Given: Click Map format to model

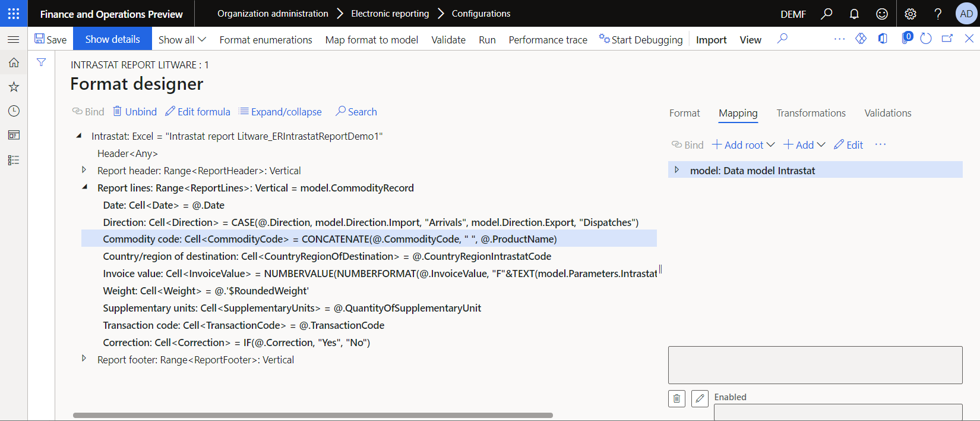Looking at the screenshot, I should click(371, 39).
